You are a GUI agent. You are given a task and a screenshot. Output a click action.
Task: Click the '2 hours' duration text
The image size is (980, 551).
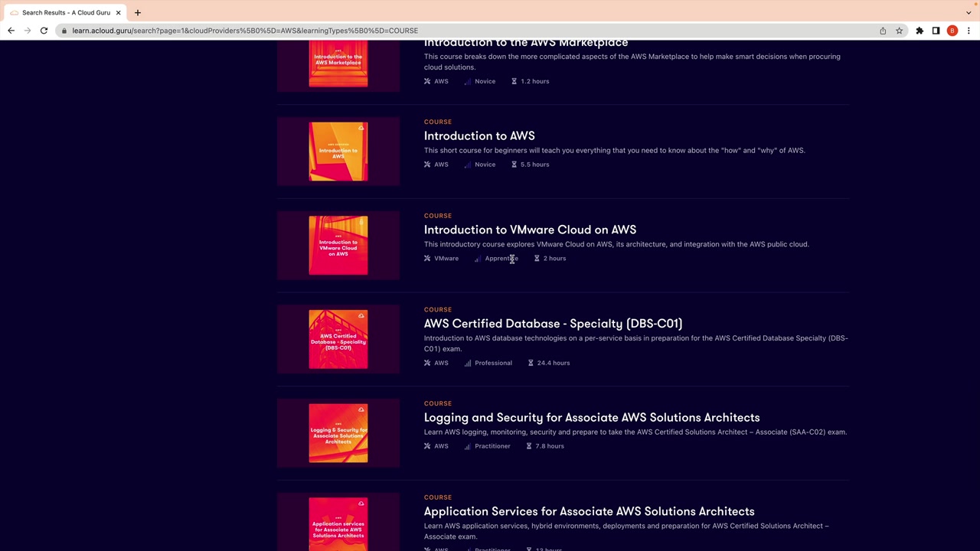click(x=554, y=259)
